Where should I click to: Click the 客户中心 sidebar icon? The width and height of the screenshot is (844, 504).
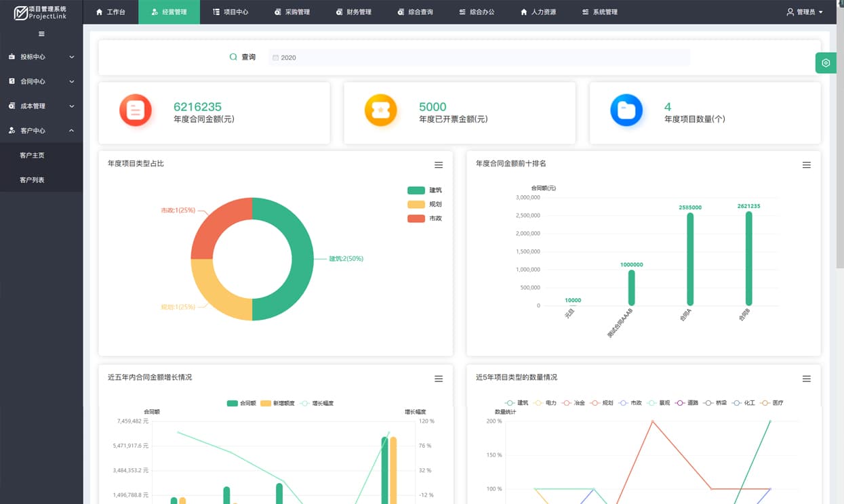click(x=12, y=130)
